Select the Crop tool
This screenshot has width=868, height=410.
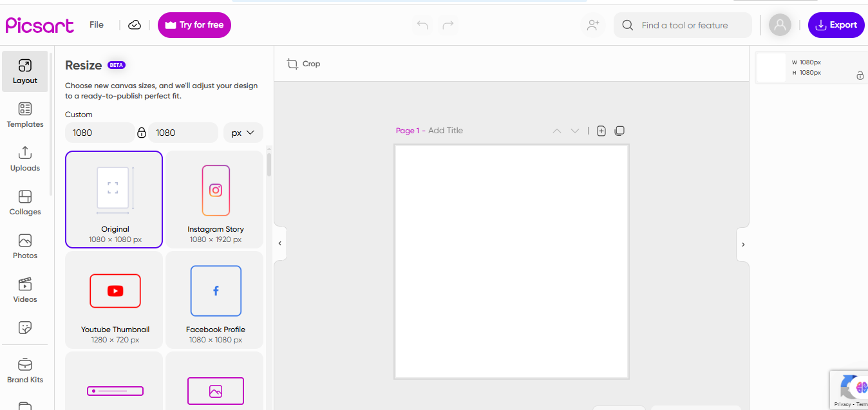pos(304,64)
